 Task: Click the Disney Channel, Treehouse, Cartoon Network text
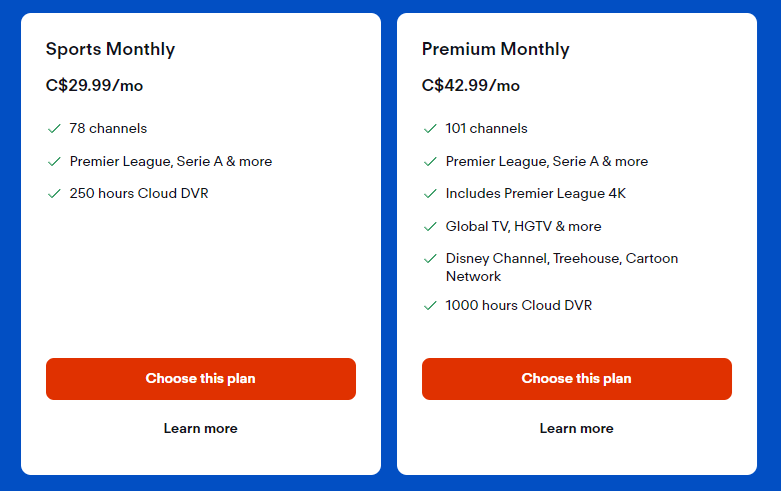click(561, 267)
